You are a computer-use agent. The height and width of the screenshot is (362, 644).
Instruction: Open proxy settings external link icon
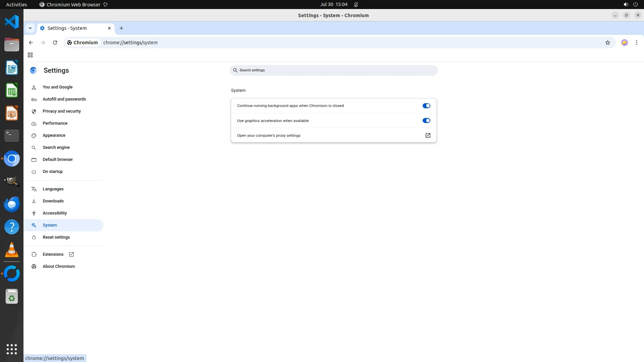tap(428, 135)
